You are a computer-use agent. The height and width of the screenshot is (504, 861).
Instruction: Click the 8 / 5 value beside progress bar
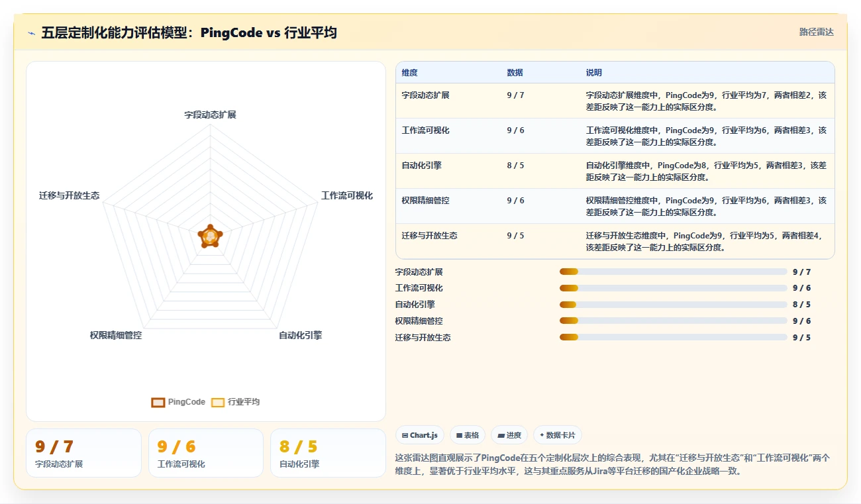click(x=801, y=305)
